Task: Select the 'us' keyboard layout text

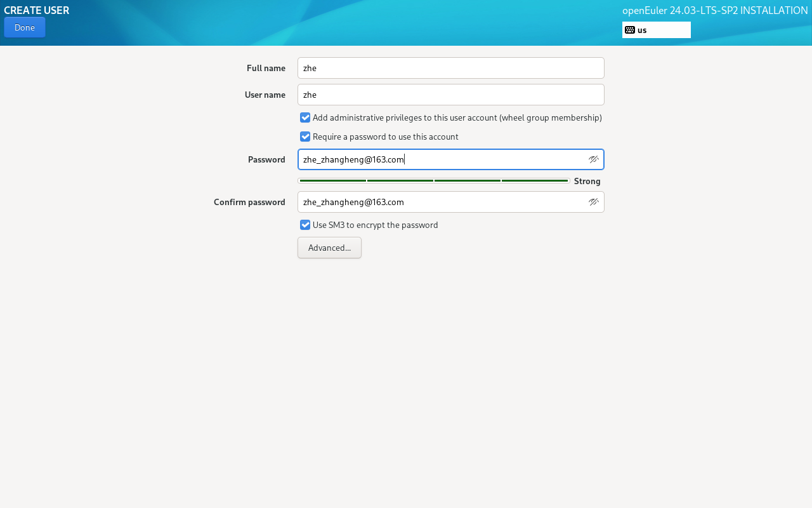Action: pyautogui.click(x=642, y=30)
